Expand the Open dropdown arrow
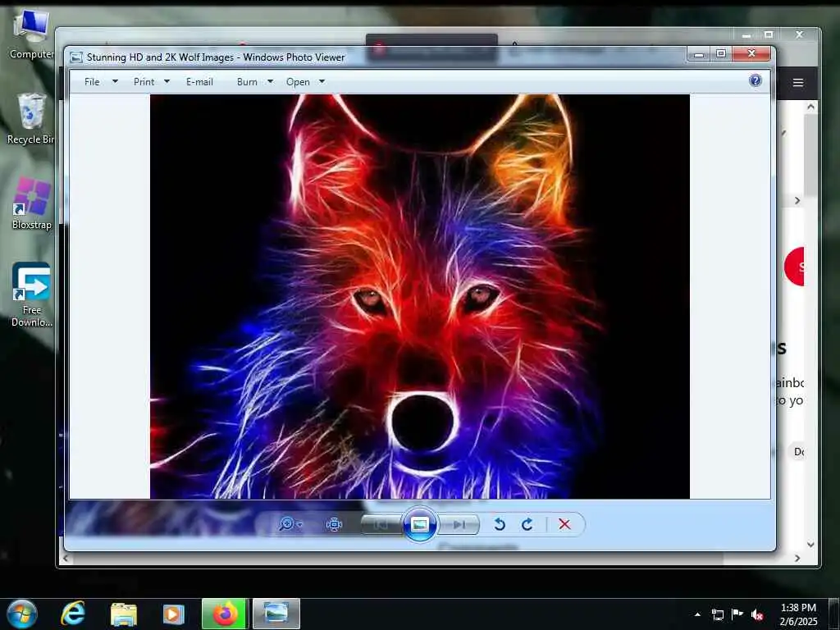Screen dimensions: 840x630 [322, 81]
